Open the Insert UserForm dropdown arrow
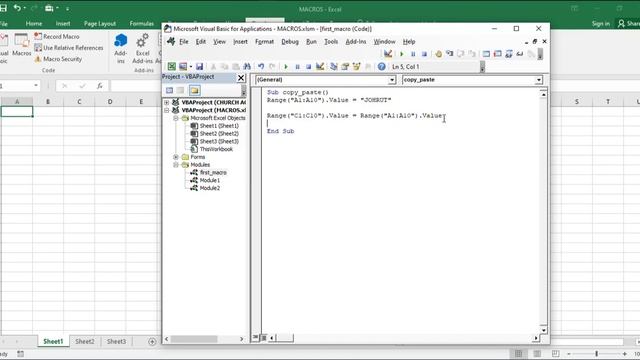Image resolution: width=640 pixels, height=360 pixels. pyautogui.click(x=191, y=67)
